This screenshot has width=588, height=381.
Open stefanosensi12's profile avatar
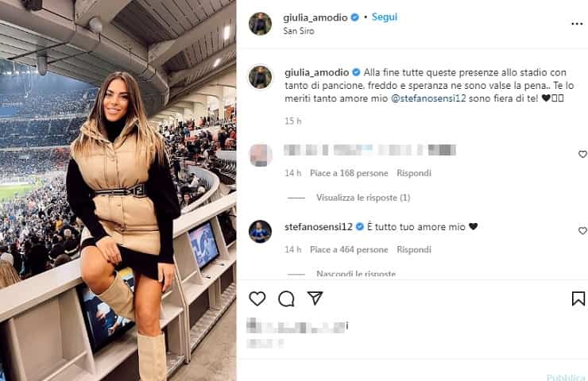261,232
